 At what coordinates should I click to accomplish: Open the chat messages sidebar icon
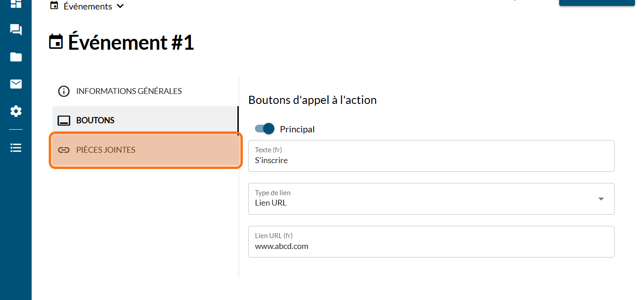pyautogui.click(x=16, y=30)
